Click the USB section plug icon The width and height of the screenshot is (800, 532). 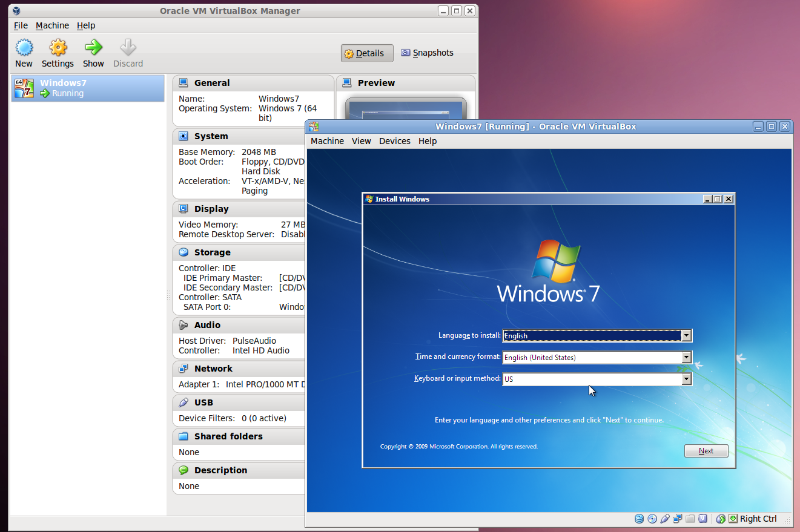(183, 402)
